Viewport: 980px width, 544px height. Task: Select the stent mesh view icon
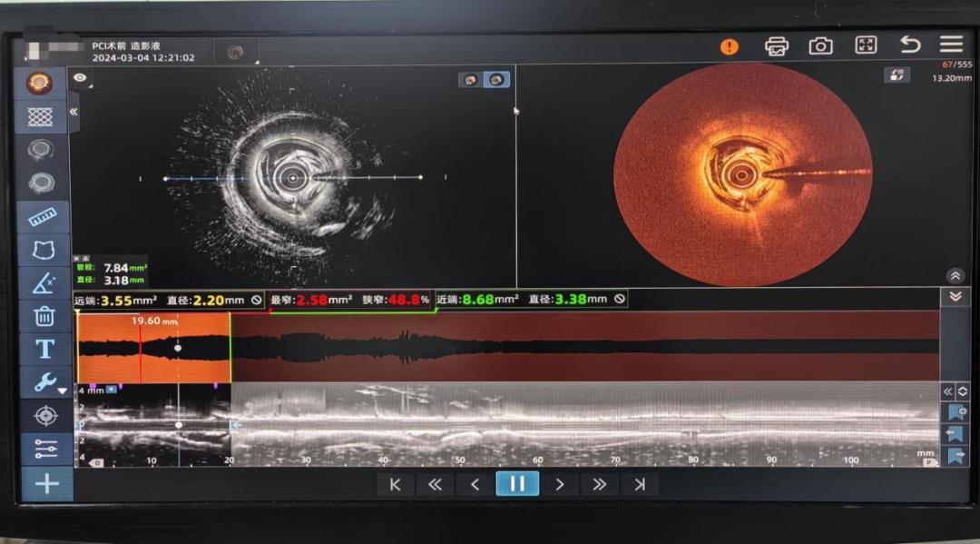(40, 116)
